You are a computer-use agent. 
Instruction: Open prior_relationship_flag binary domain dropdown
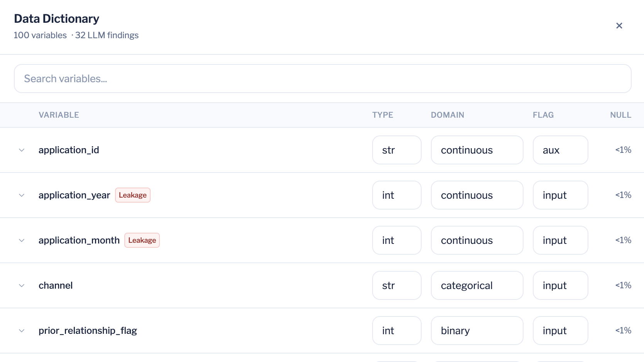click(477, 330)
